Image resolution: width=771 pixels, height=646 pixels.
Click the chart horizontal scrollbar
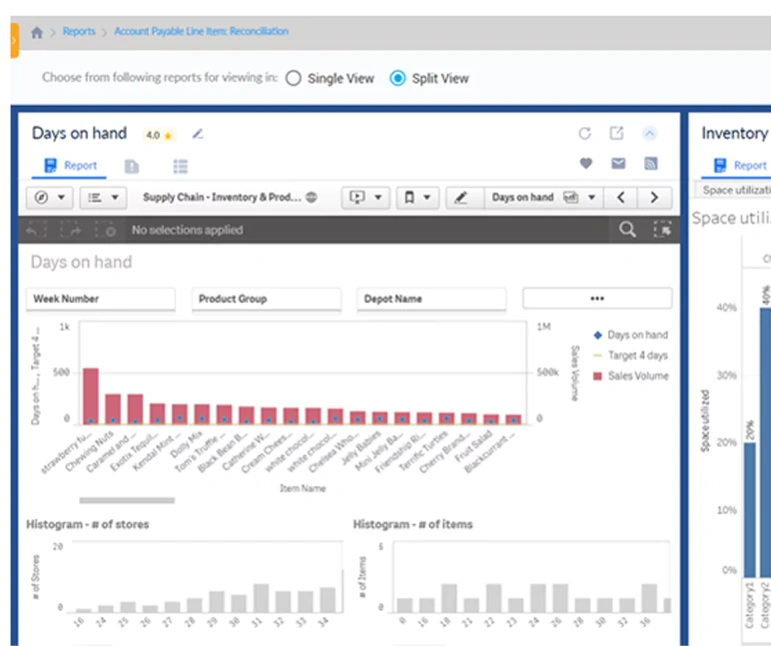pos(127,500)
